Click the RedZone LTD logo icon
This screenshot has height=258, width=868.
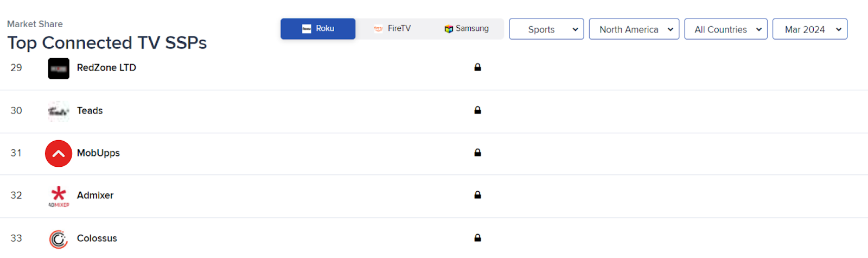tap(59, 69)
